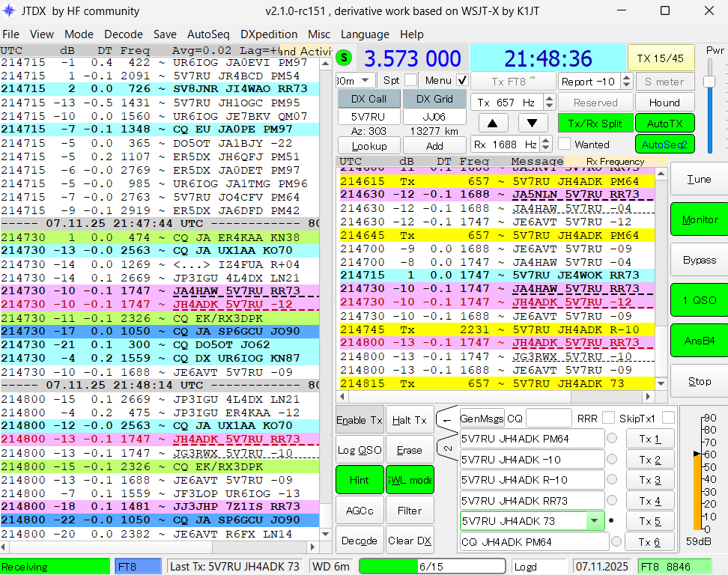This screenshot has width=728, height=575.
Task: Open the DXpedition menu
Action: [268, 34]
